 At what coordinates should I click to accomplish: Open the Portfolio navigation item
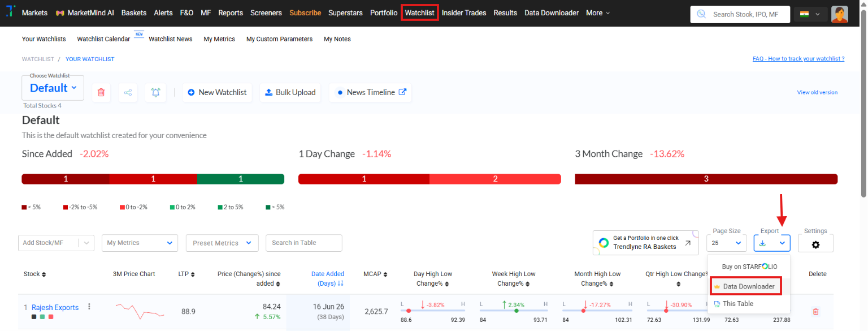(x=384, y=12)
